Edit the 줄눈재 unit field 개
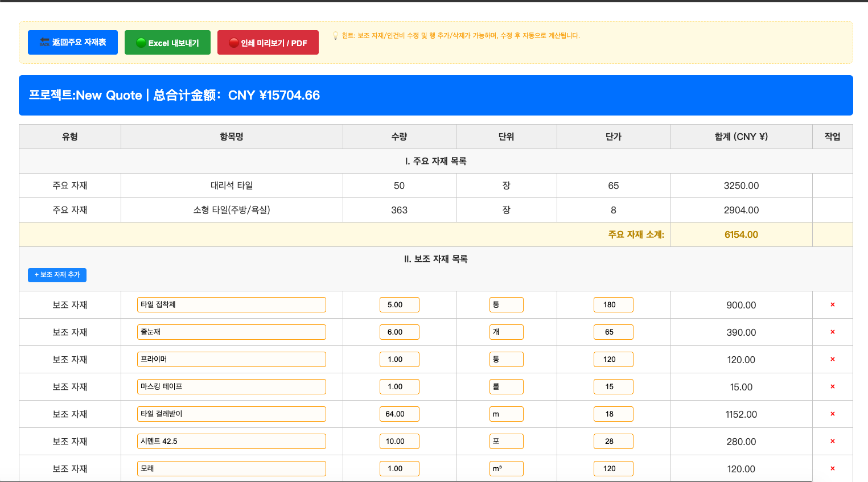The height and width of the screenshot is (482, 868). click(x=507, y=332)
